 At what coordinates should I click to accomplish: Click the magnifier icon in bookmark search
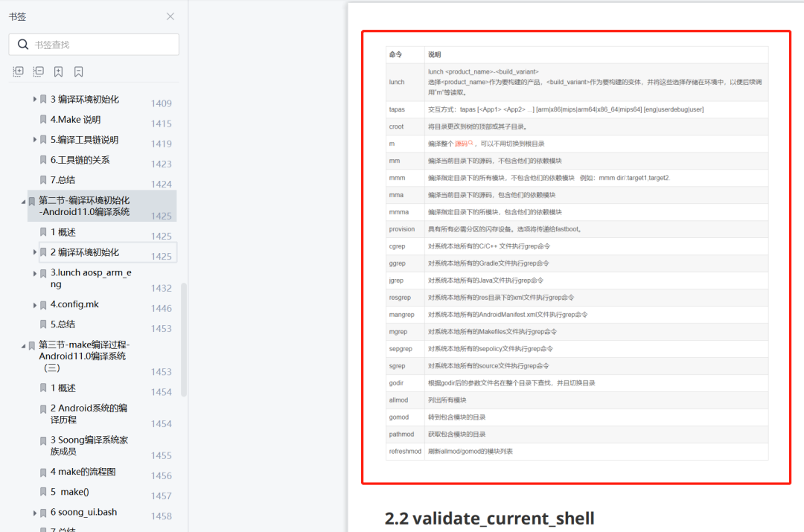pos(23,45)
